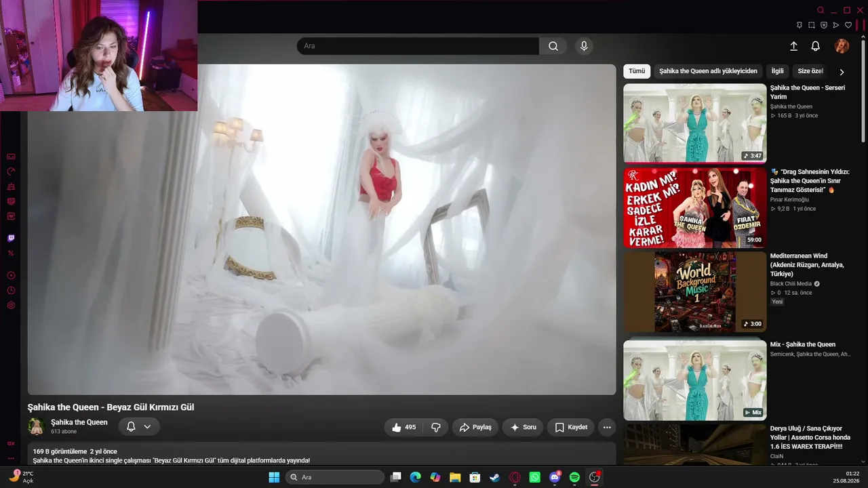Dislike the video with thumbs down

(x=436, y=428)
